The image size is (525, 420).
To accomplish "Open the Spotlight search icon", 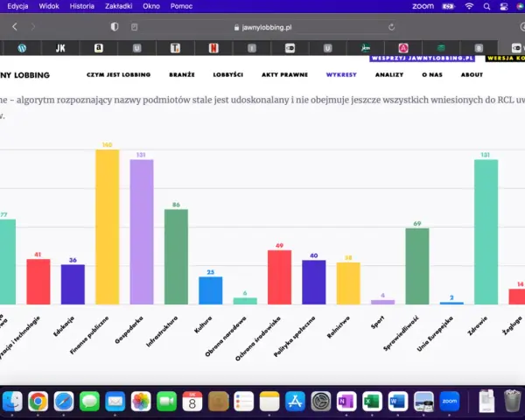I will click(486, 6).
